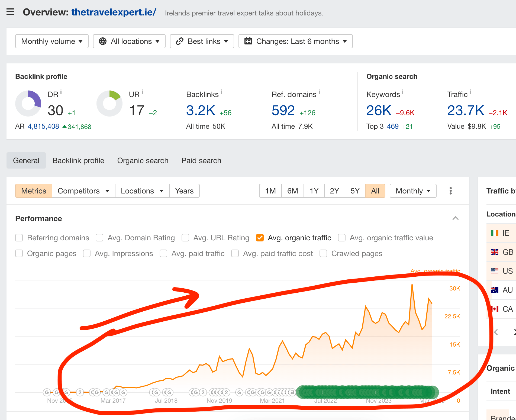The width and height of the screenshot is (516, 420).
Task: Set chart range to 2Y
Action: (x=334, y=191)
